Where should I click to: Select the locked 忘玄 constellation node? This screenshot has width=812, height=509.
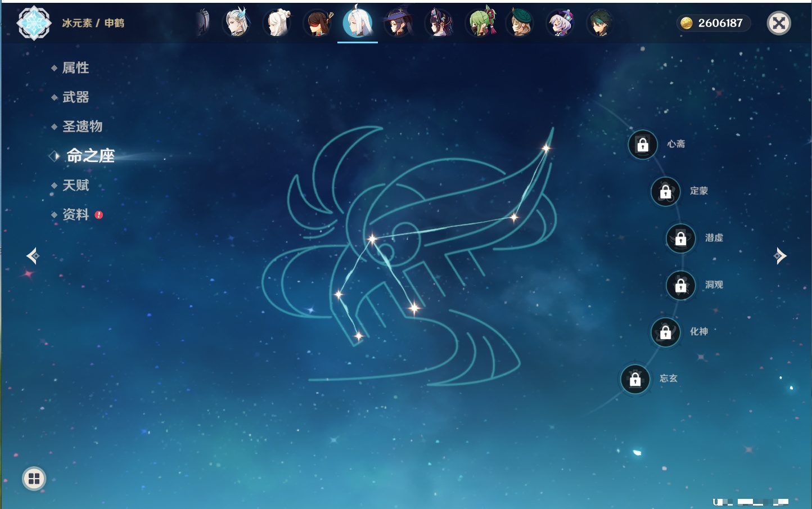click(635, 379)
